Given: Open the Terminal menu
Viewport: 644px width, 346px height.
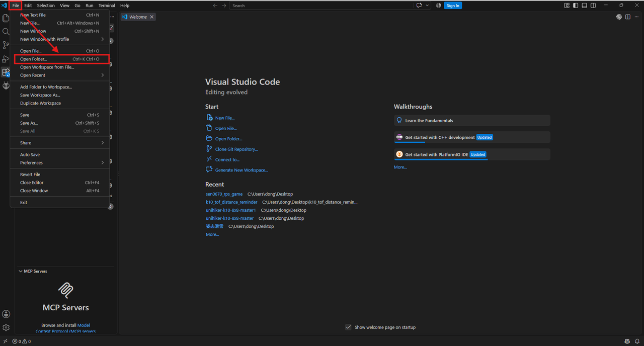Looking at the screenshot, I should click(x=107, y=6).
